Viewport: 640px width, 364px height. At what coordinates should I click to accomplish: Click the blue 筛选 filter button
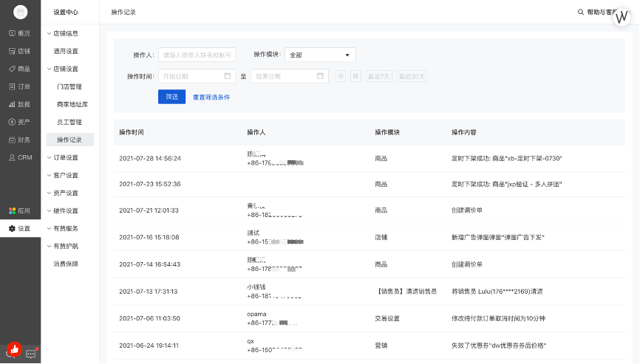172,97
